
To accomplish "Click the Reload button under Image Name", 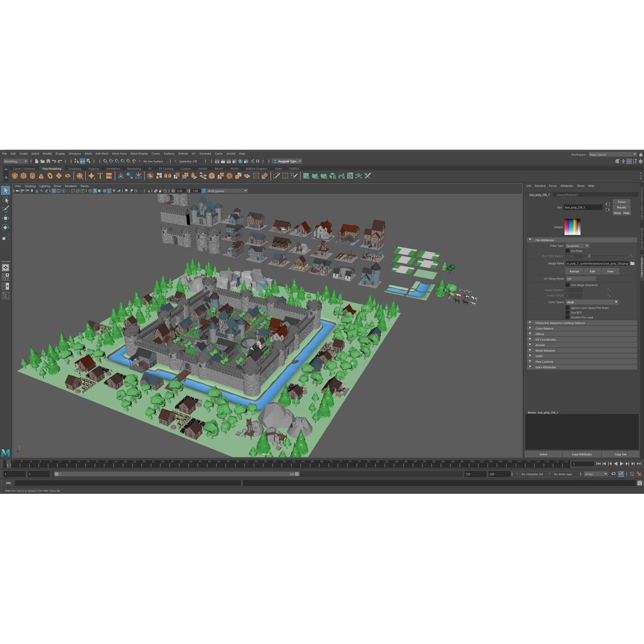I will [574, 271].
